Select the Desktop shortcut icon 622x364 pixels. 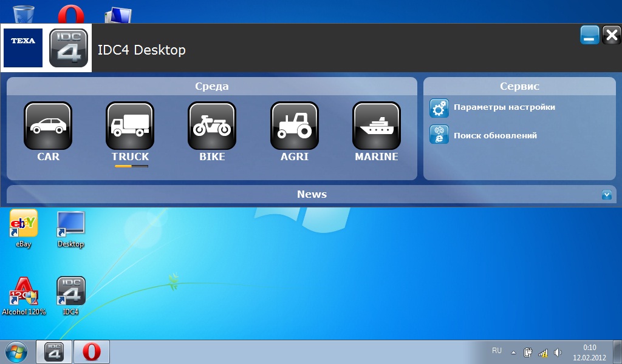70,229
